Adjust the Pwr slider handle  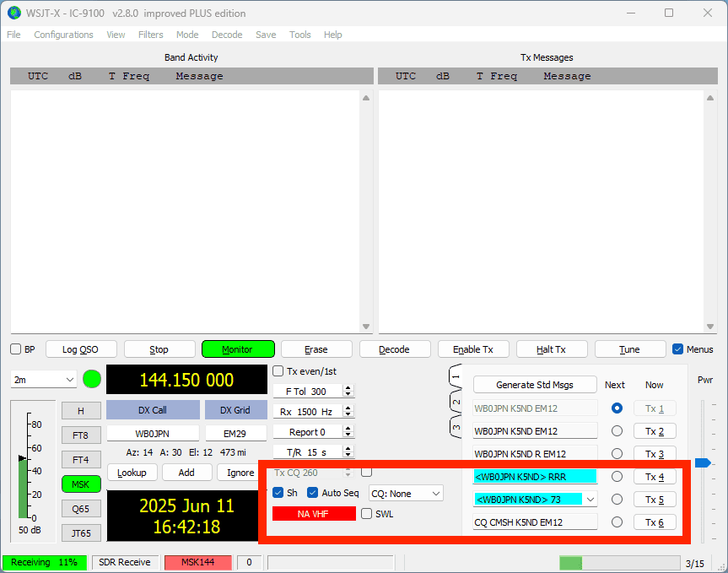(x=702, y=462)
